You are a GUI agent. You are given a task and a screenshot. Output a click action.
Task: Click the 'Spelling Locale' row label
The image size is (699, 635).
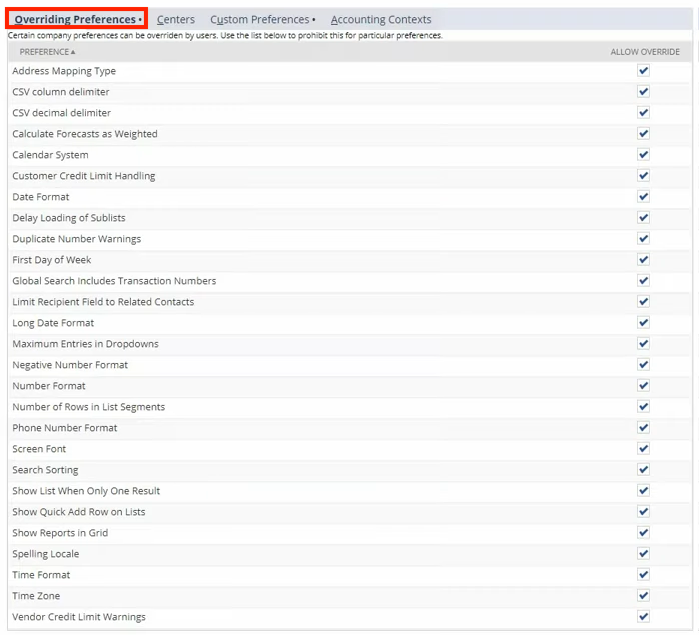45,554
